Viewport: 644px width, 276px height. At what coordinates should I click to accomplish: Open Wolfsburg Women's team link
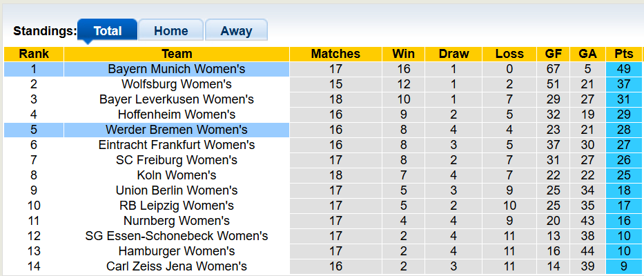click(177, 84)
